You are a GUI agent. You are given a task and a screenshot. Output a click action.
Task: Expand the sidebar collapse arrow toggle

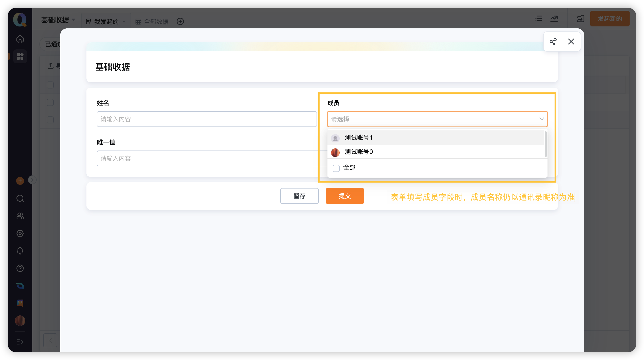pyautogui.click(x=32, y=180)
